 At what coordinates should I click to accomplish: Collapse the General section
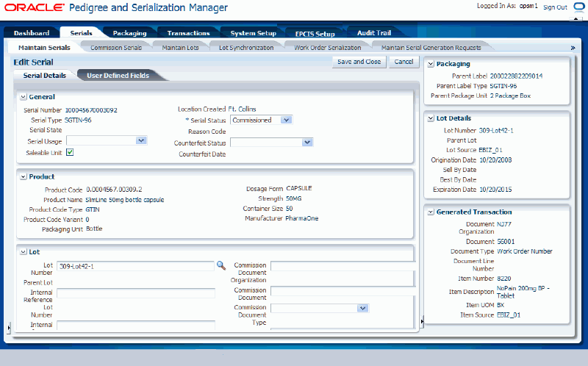tap(24, 97)
